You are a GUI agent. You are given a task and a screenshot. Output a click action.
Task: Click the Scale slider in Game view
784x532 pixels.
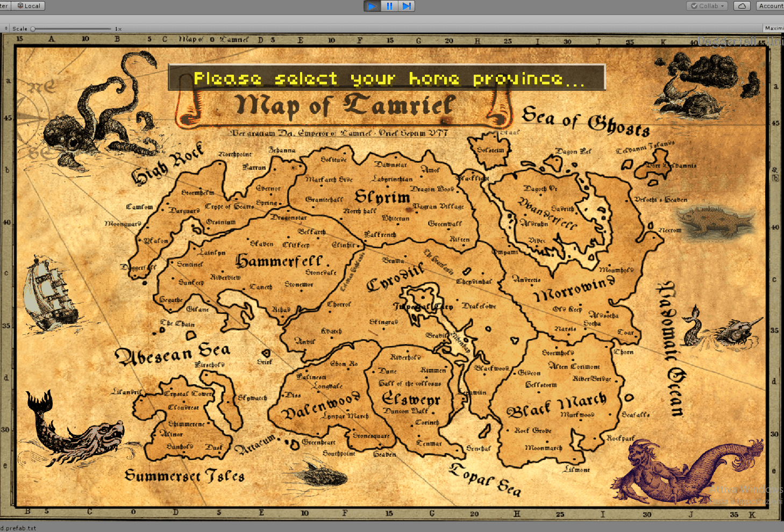coord(71,29)
